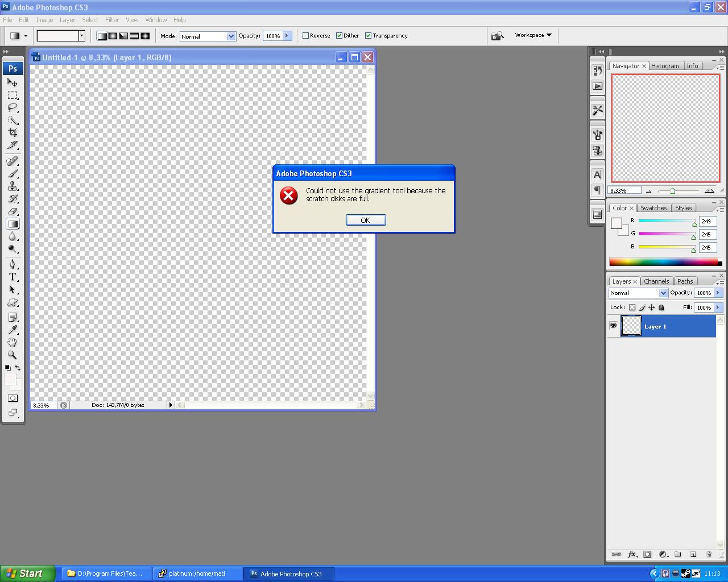Image resolution: width=728 pixels, height=582 pixels.
Task: Open the Filter menu
Action: pyautogui.click(x=112, y=20)
